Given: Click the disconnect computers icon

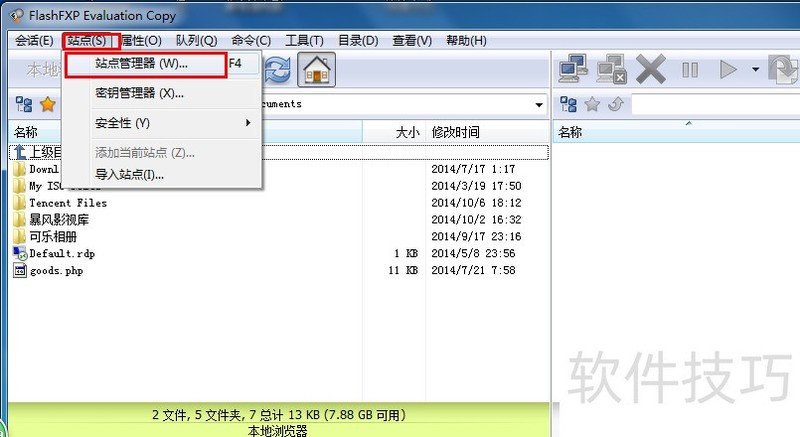Looking at the screenshot, I should click(x=611, y=68).
